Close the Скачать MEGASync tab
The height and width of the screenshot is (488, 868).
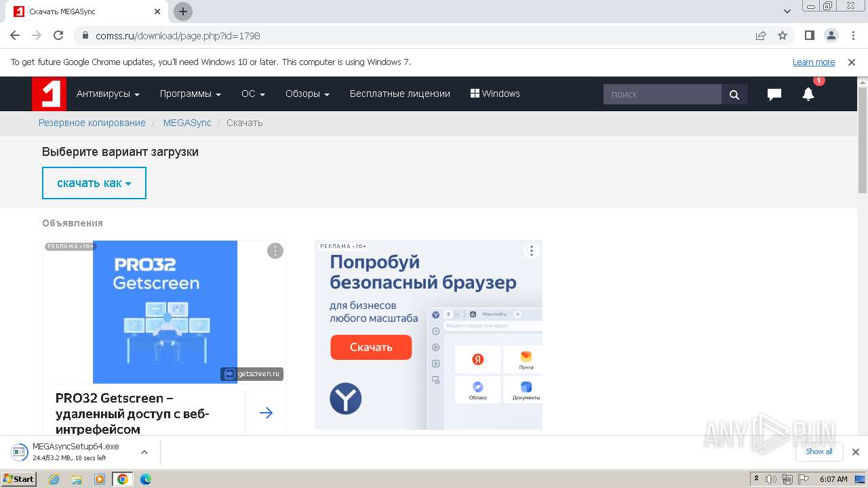(157, 12)
